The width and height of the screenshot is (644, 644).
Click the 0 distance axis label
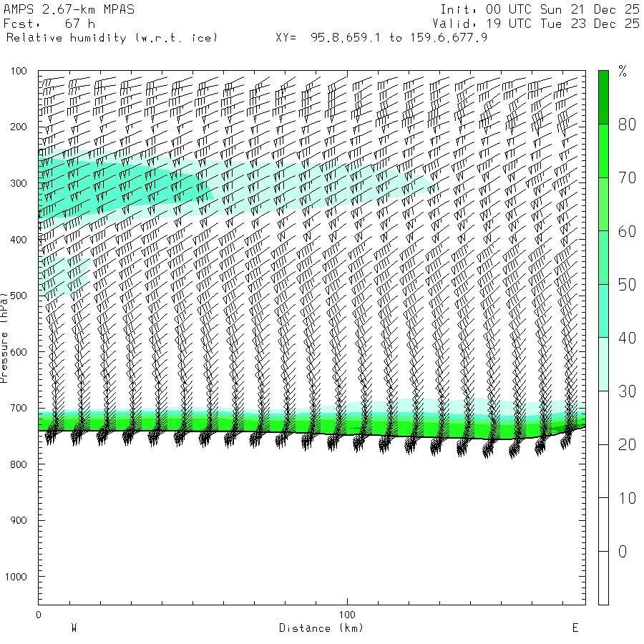tap(39, 615)
